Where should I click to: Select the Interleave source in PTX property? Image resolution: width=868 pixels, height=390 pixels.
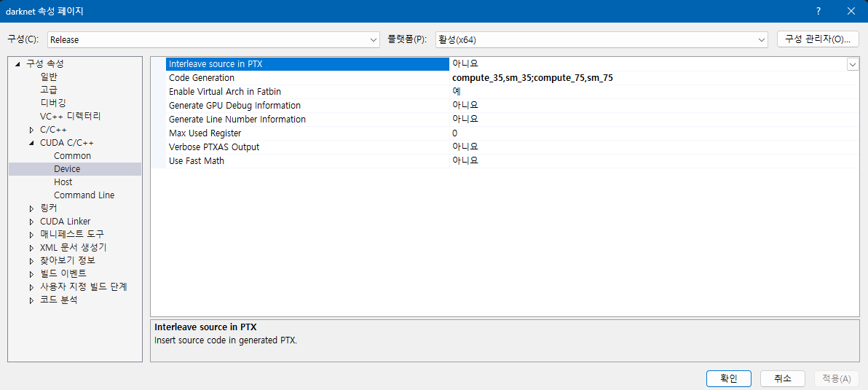(x=307, y=63)
